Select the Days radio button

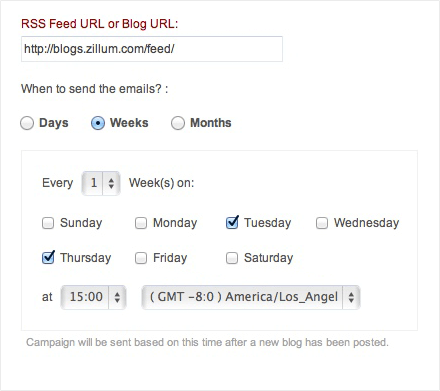pyautogui.click(x=27, y=123)
